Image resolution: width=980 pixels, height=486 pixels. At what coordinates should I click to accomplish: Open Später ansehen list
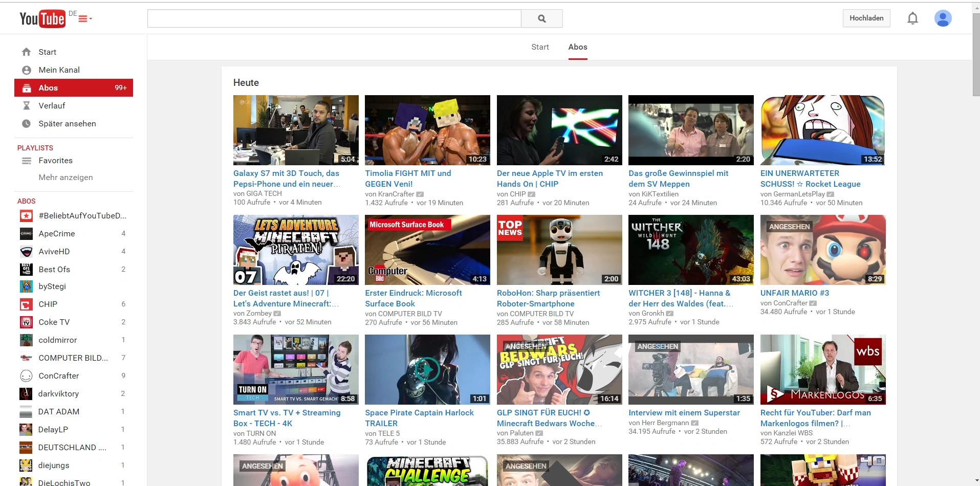click(x=74, y=124)
